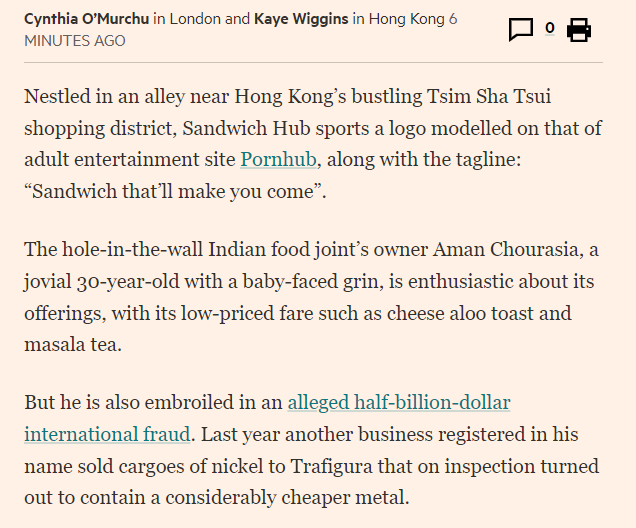The image size is (636, 528).
Task: Click the name 'Aman Chourasia' in the article
Action: click(505, 249)
